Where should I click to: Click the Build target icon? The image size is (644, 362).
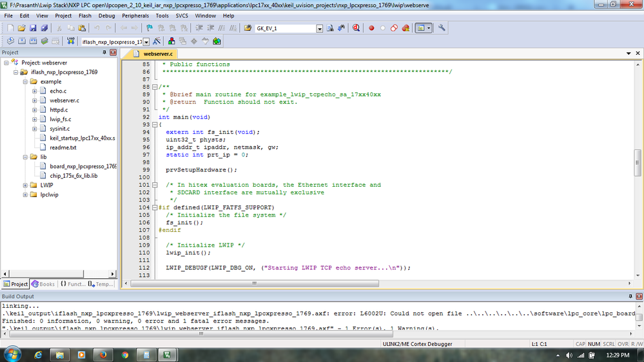coord(22,41)
